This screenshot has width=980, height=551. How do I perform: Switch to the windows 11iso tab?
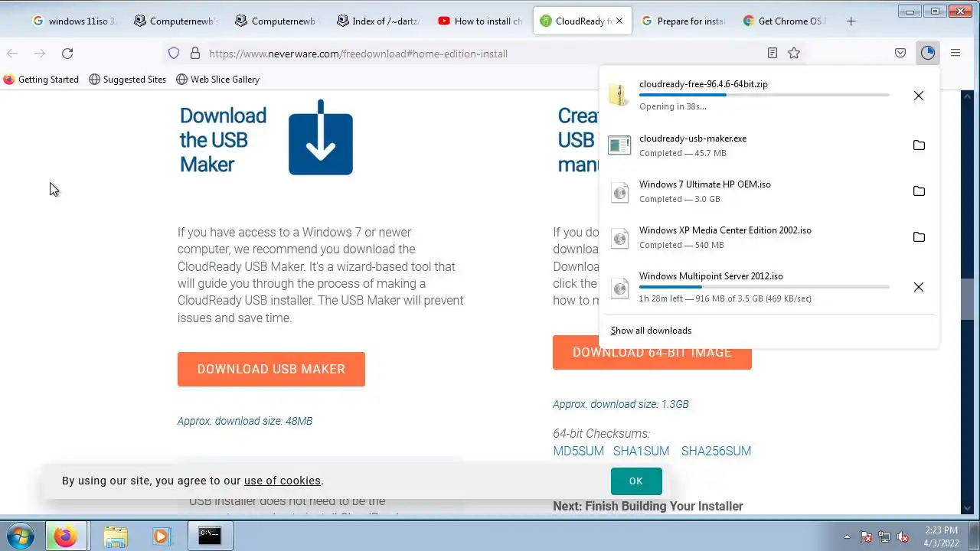click(74, 21)
